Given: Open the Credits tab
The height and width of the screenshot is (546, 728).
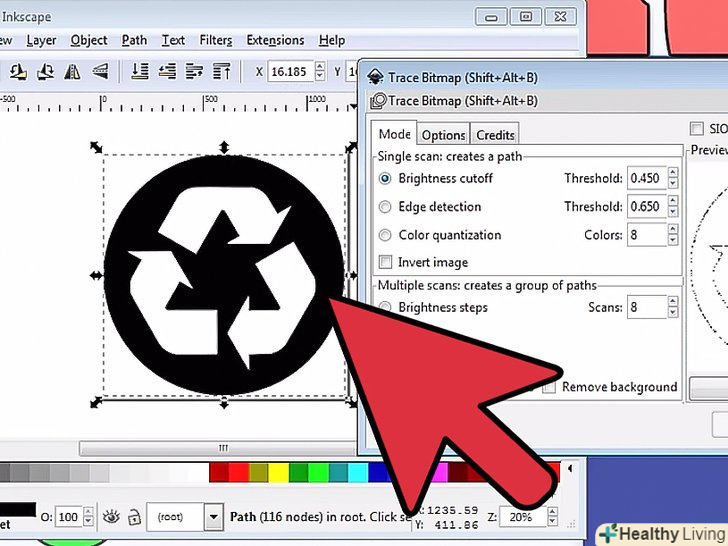Looking at the screenshot, I should pyautogui.click(x=495, y=135).
